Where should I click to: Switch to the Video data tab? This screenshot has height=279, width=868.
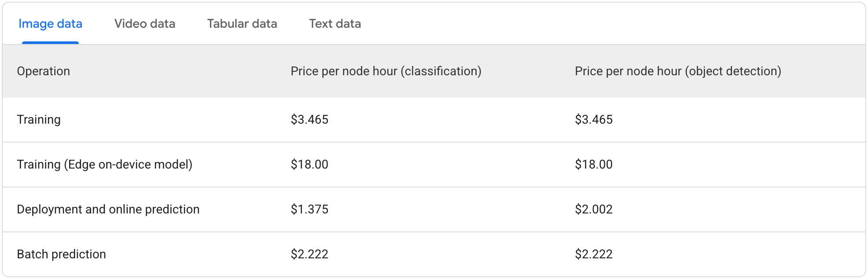coord(145,24)
